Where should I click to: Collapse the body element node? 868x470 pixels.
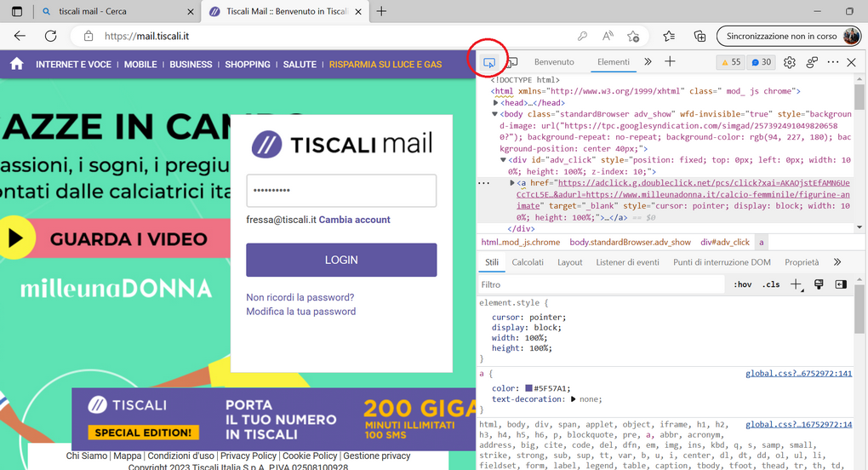495,114
